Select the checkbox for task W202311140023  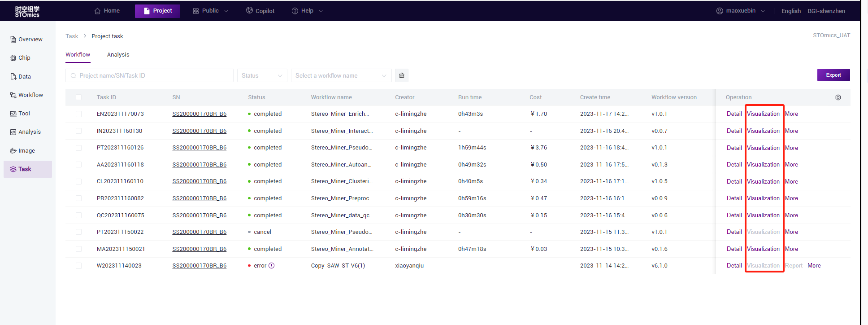pyautogui.click(x=79, y=266)
